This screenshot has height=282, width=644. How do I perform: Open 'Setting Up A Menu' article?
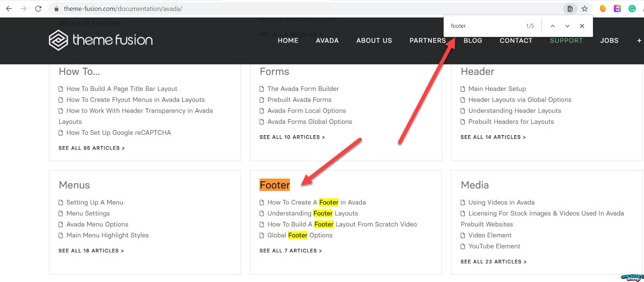point(95,202)
